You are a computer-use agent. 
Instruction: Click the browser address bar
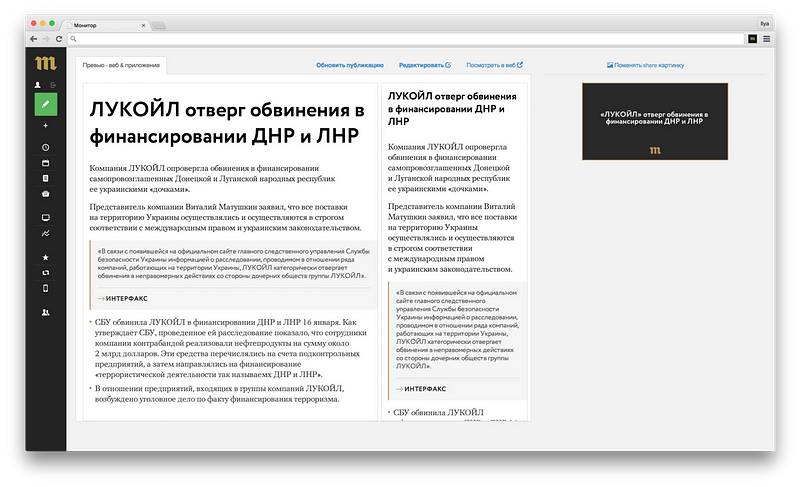[x=406, y=39]
